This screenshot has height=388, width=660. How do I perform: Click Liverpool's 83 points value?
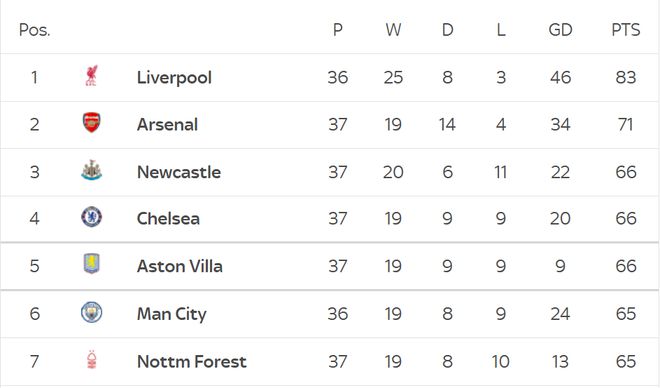(x=626, y=77)
